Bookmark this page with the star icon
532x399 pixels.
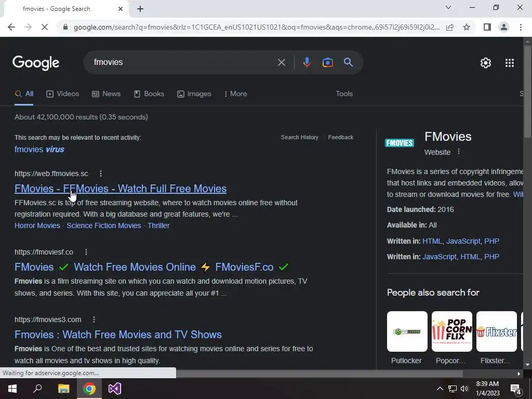pos(467,27)
